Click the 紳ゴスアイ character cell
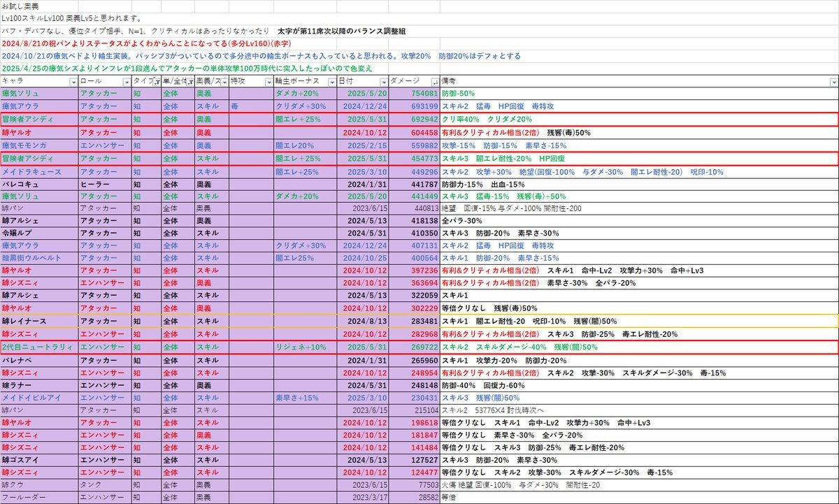 pyautogui.click(x=39, y=459)
